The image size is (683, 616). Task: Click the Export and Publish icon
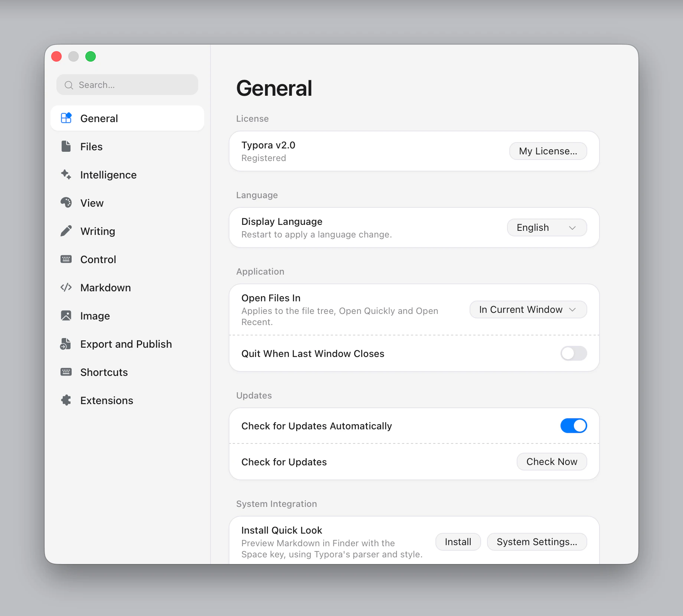(66, 344)
